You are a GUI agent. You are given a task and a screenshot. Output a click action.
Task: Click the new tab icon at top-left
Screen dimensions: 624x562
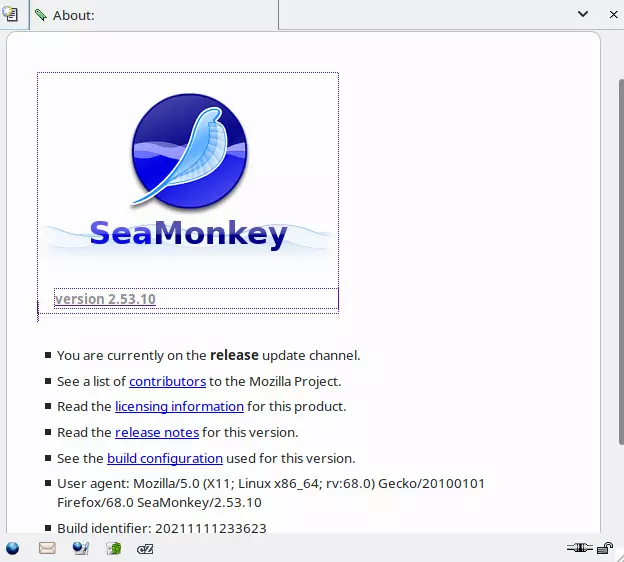pos(11,15)
